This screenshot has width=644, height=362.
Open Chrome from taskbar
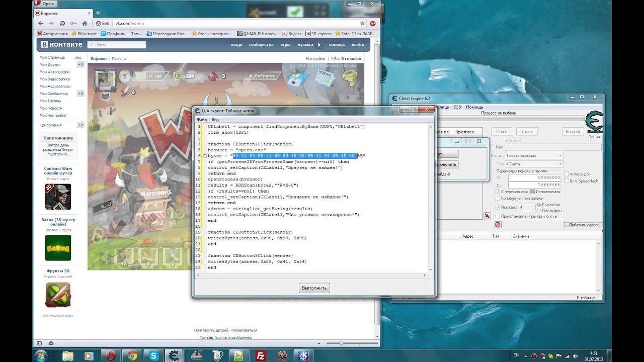132,355
